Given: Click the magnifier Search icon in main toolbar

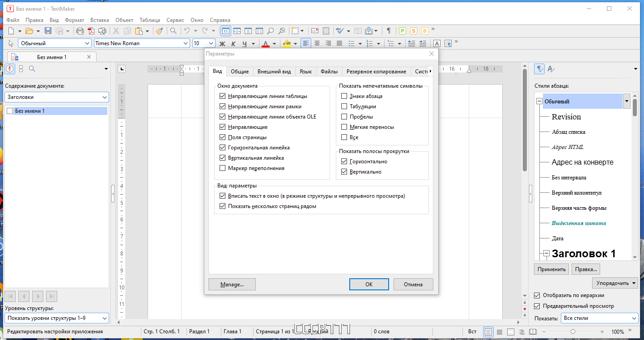Looking at the screenshot, I should pos(173,31).
